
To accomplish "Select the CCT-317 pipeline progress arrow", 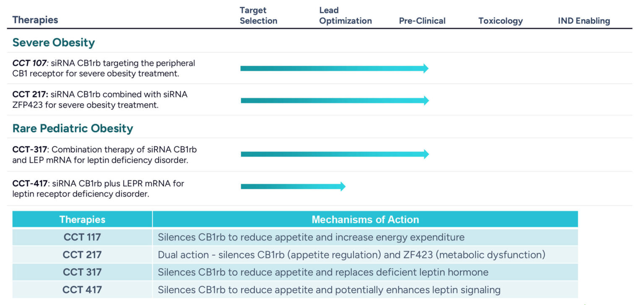I will coord(334,154).
